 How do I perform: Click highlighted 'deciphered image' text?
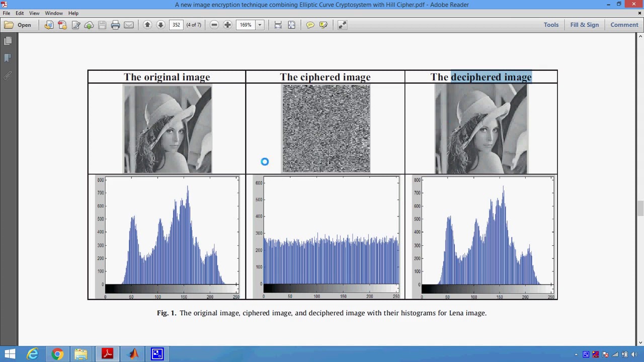pyautogui.click(x=491, y=77)
